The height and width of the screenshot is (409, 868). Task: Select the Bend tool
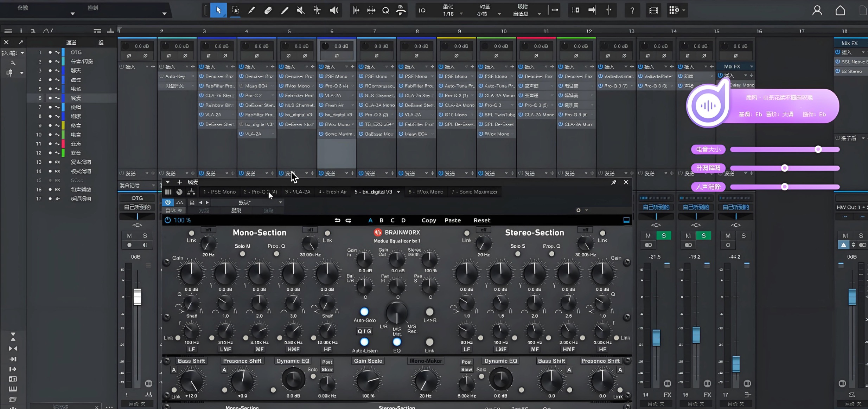317,10
